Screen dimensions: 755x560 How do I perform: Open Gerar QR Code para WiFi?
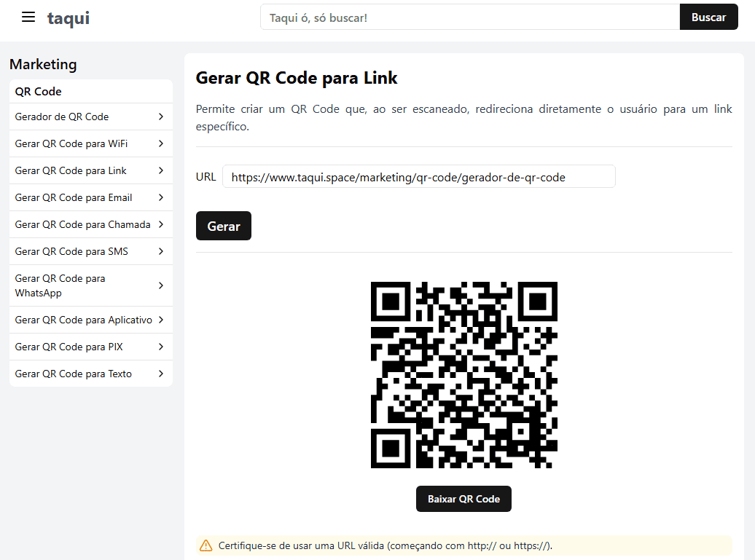pos(91,144)
